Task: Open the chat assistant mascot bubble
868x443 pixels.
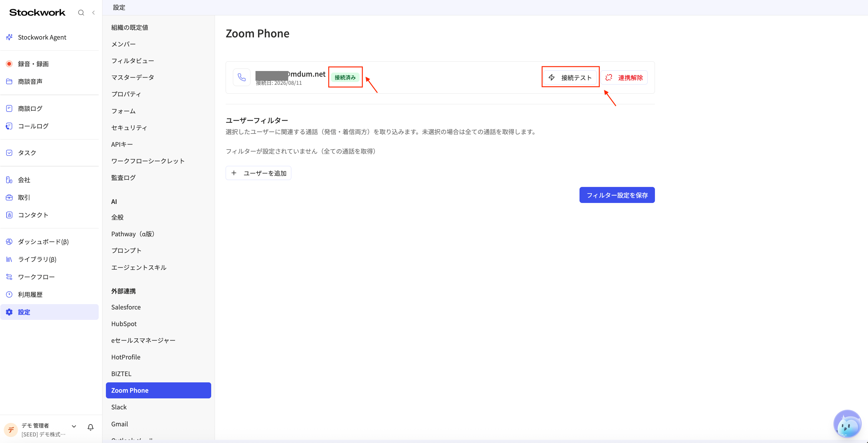Action: 848,424
